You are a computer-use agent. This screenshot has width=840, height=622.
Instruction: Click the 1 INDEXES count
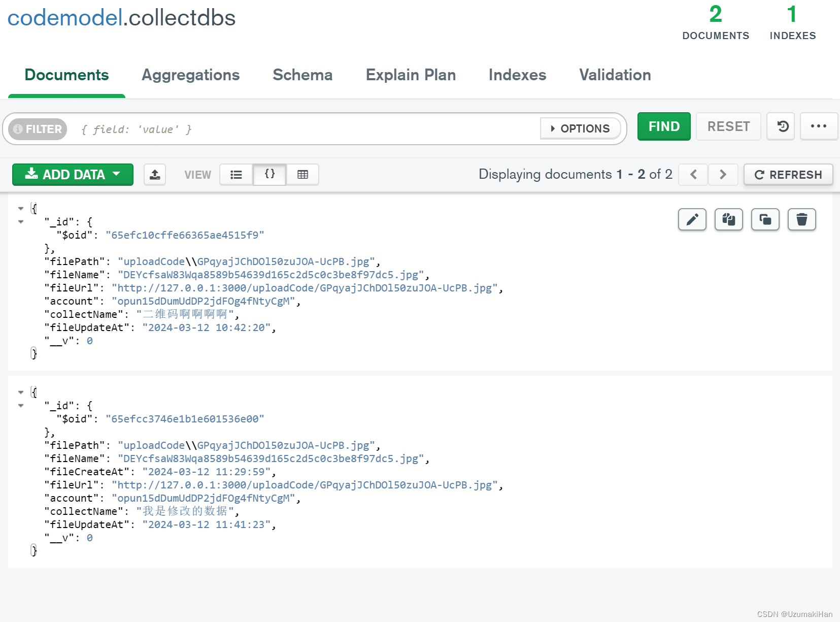pos(793,23)
